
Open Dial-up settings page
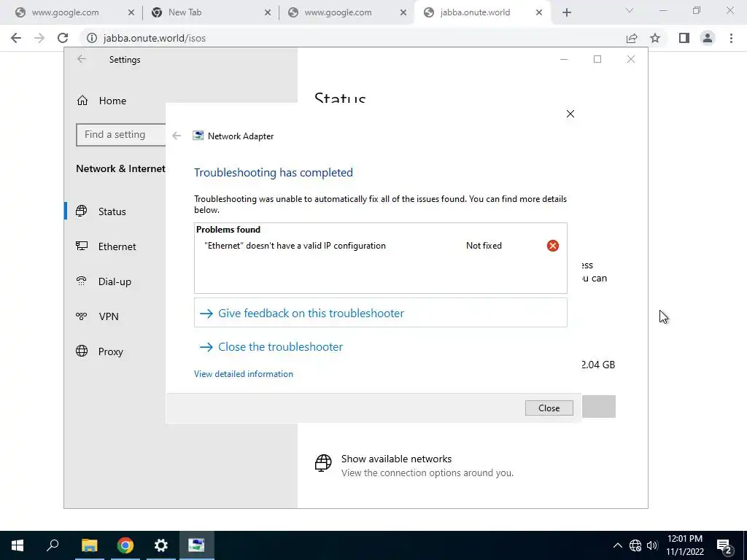(x=115, y=281)
